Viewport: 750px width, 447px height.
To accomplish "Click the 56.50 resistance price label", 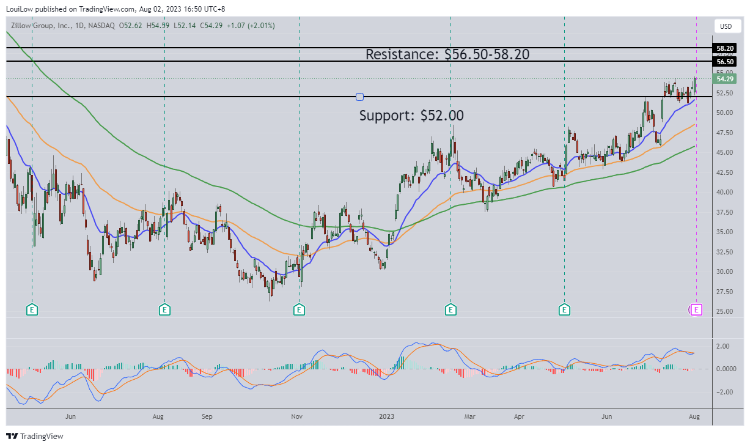I will pyautogui.click(x=725, y=61).
